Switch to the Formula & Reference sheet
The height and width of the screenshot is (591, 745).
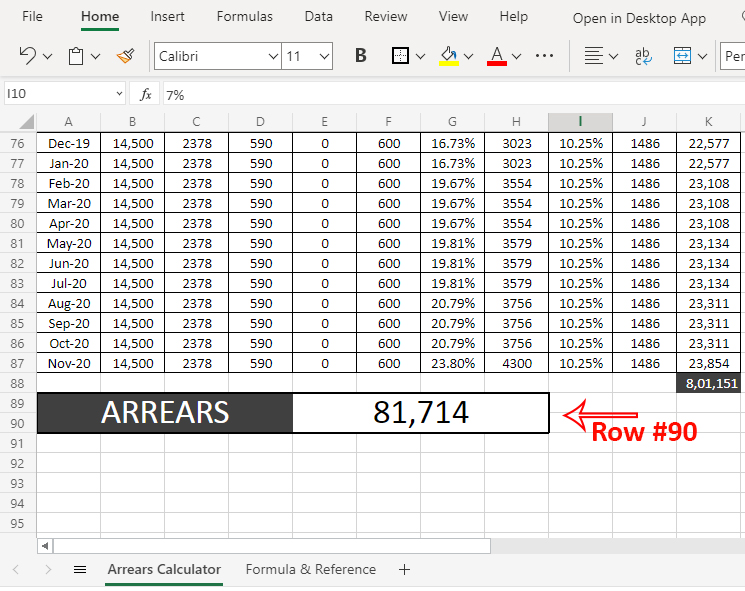(x=311, y=570)
